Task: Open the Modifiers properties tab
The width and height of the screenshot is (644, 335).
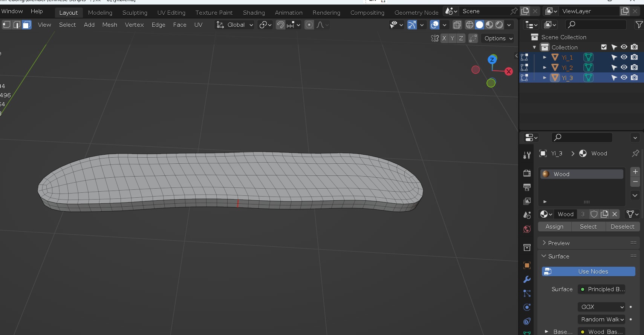Action: (527, 280)
